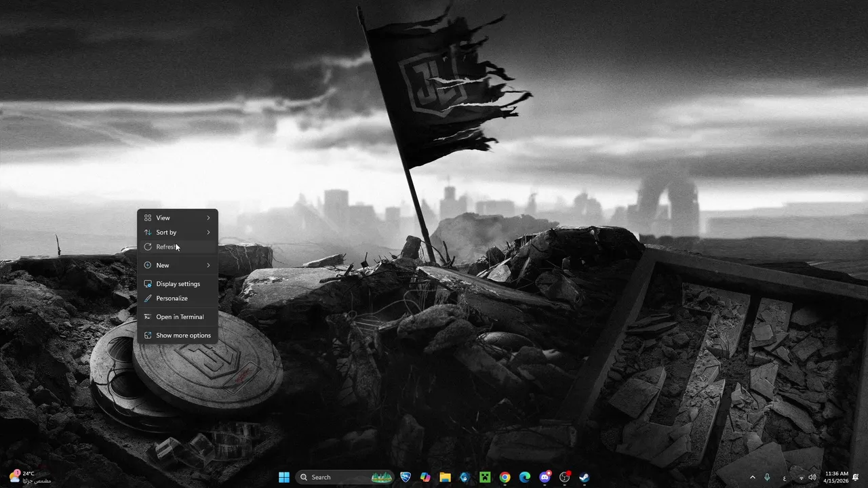This screenshot has width=868, height=488.
Task: Open the network Wi-Fi tray icon
Action: [x=801, y=477]
